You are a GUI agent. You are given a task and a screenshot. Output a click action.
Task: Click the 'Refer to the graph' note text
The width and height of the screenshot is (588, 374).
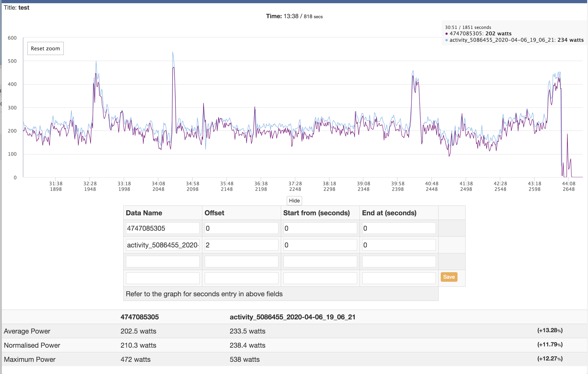[204, 294]
